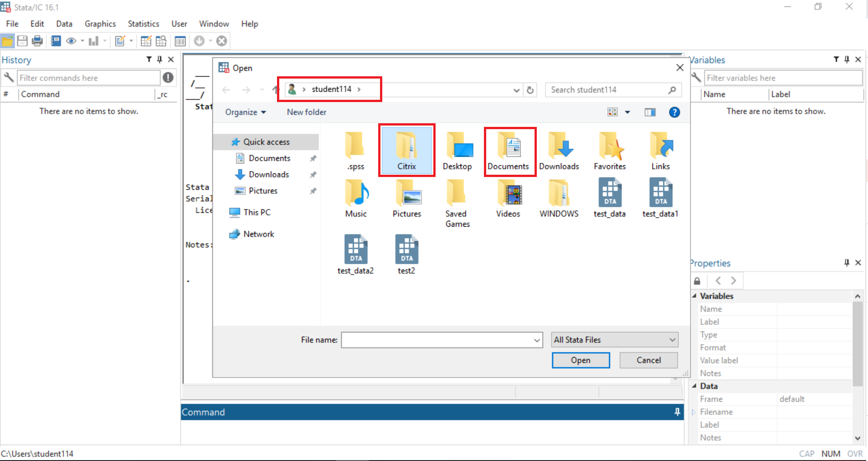Click the Print toolbar icon
868x461 pixels.
point(37,41)
